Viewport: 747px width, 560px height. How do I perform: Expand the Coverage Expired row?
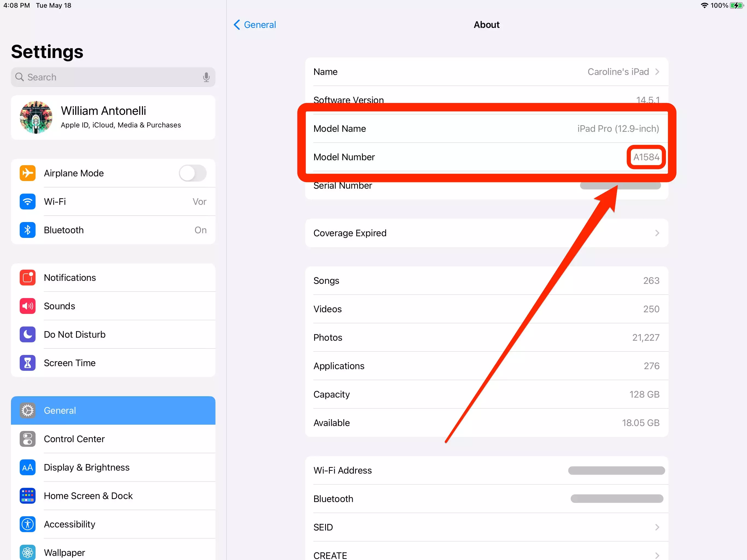pos(486,233)
